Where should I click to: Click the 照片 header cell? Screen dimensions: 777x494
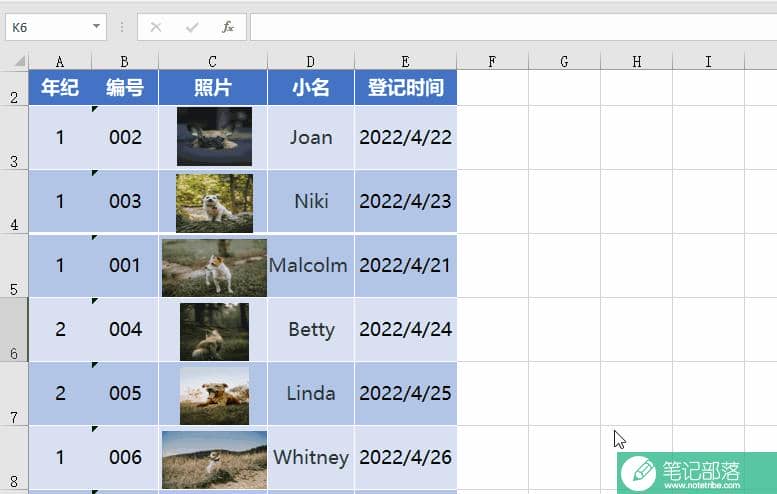click(213, 88)
